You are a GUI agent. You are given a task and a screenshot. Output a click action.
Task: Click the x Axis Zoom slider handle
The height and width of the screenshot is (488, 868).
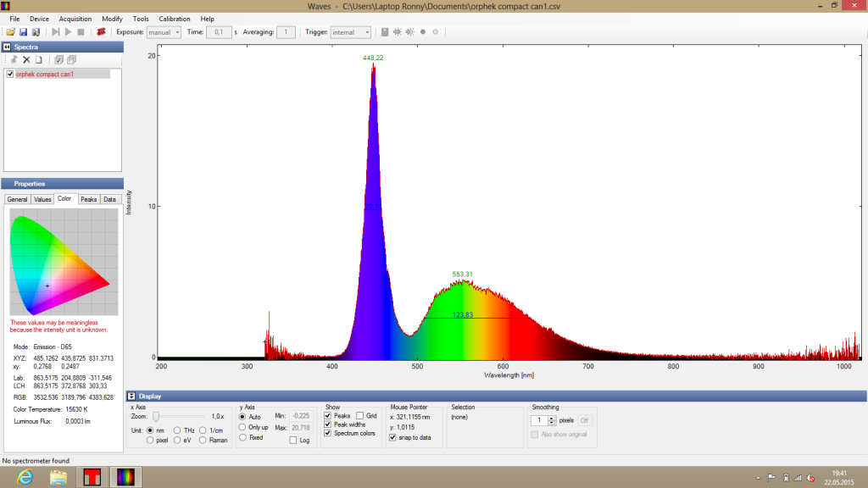(156, 416)
